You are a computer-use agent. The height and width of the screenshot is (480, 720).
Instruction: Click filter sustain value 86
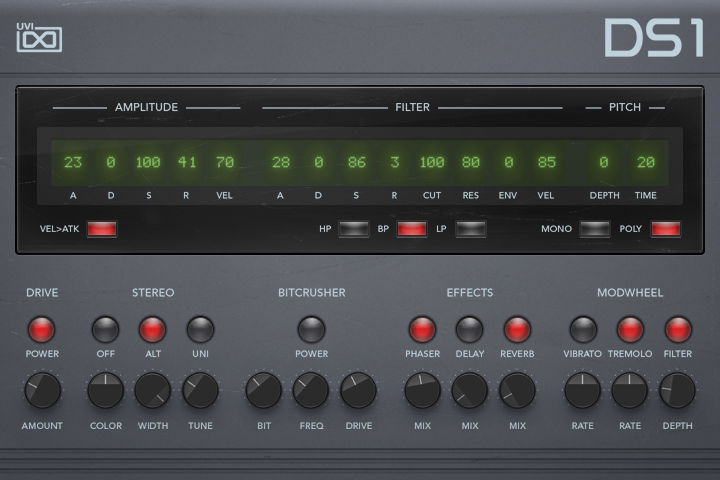356,162
